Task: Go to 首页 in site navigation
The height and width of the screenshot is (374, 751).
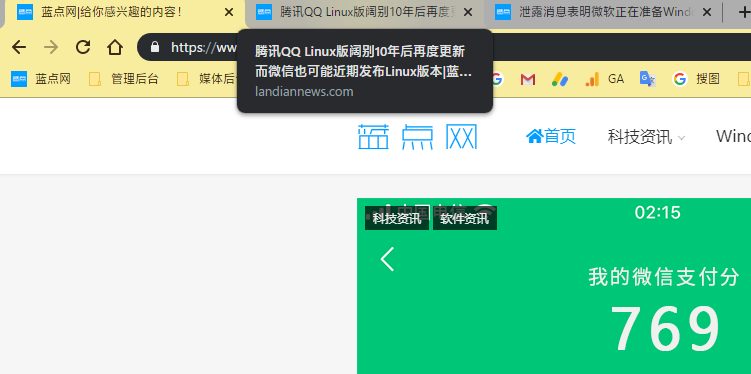Action: tap(550, 137)
